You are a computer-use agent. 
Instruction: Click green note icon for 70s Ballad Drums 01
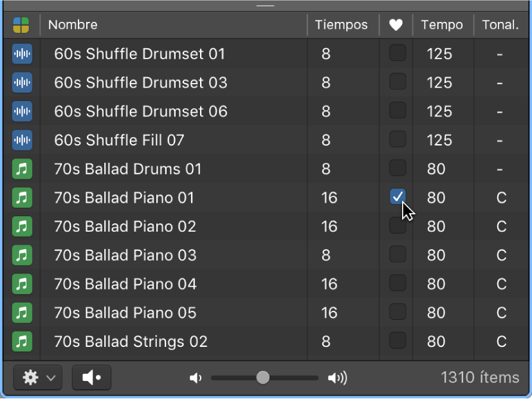[22, 169]
